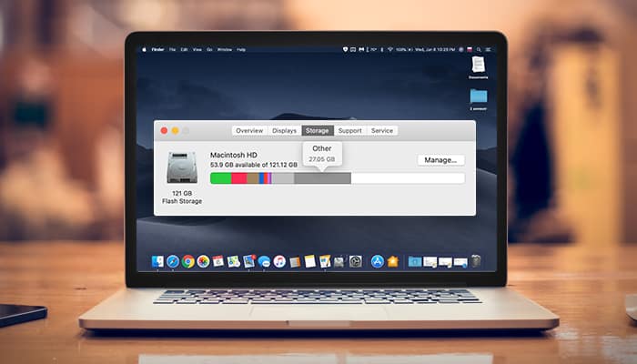Click the "121 GB Flash Storage" label

(x=182, y=197)
